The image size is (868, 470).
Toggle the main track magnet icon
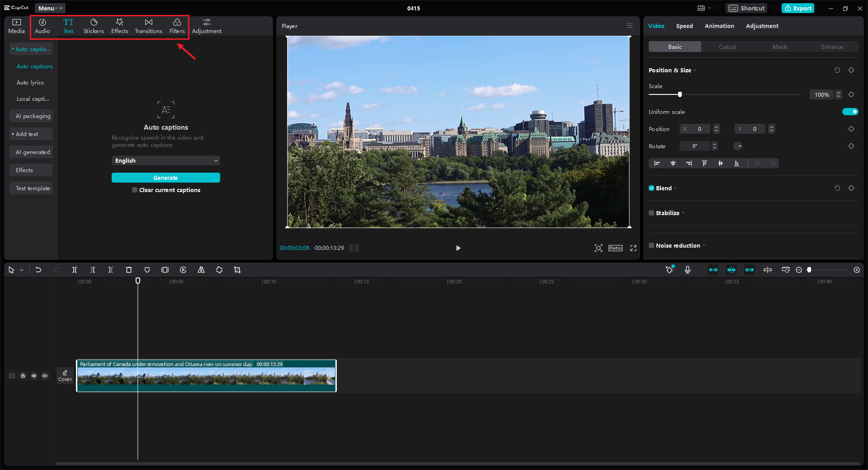[x=713, y=270]
